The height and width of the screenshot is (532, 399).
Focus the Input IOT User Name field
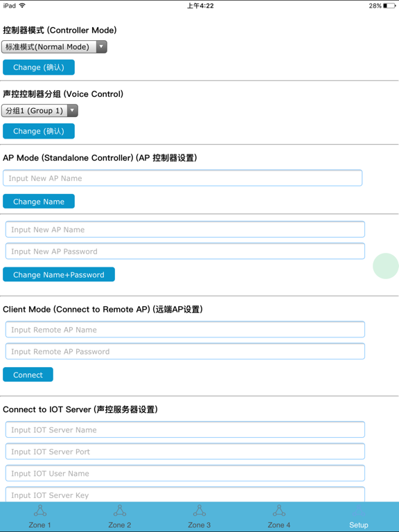[x=185, y=473]
